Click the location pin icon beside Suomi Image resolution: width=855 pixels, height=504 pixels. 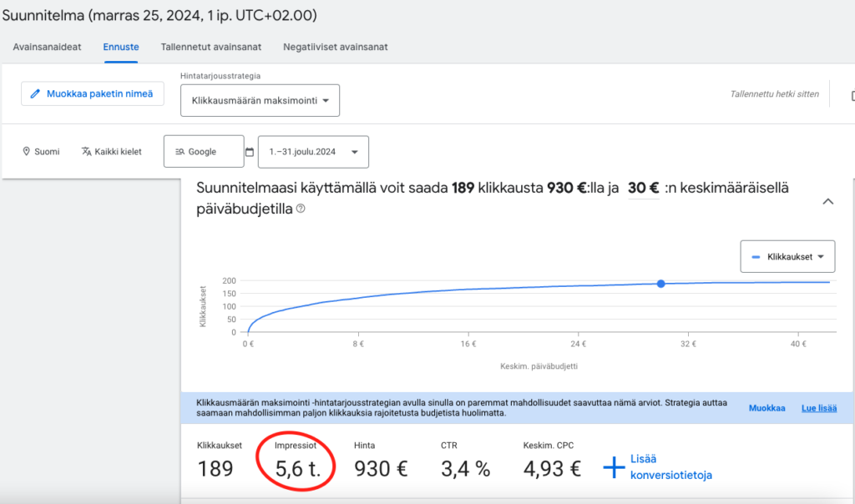coord(27,152)
